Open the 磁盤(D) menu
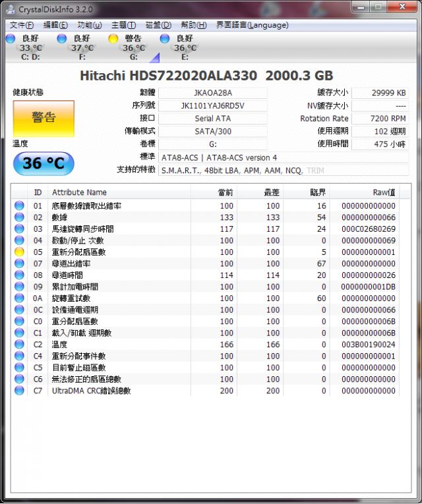422x504 pixels. click(158, 25)
